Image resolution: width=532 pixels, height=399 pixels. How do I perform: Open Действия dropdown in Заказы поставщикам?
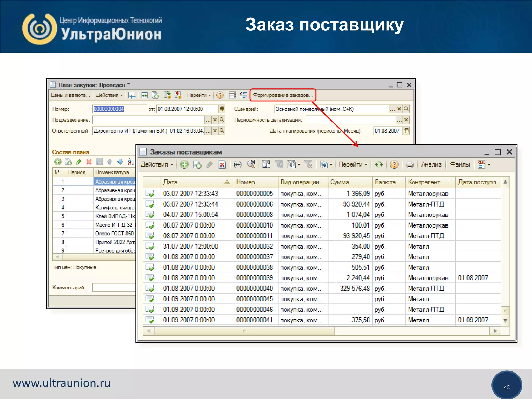pyautogui.click(x=157, y=164)
